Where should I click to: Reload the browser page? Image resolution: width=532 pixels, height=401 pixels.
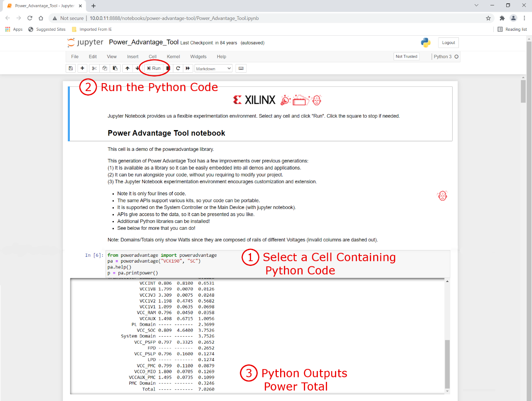tap(30, 18)
